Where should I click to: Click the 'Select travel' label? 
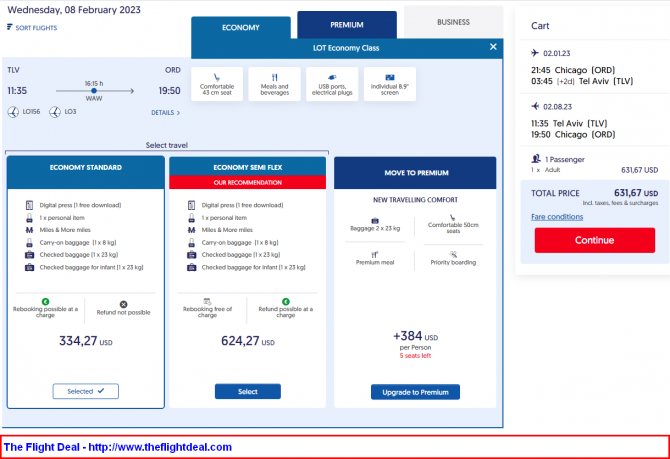click(167, 145)
